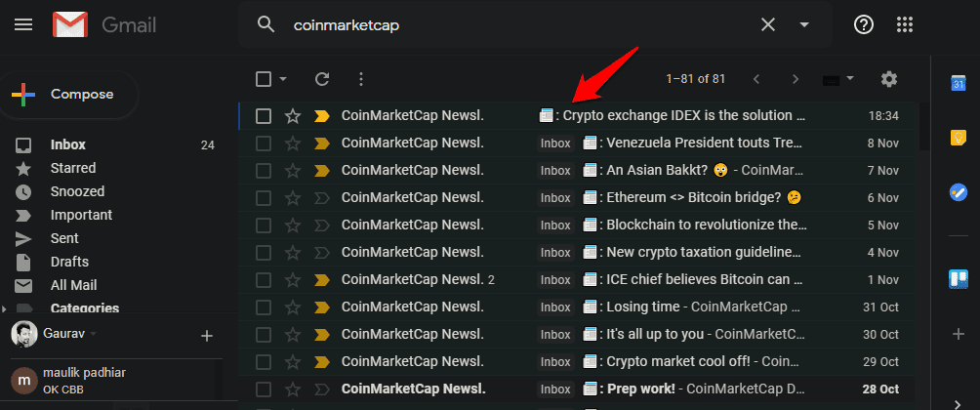The height and width of the screenshot is (410, 980).
Task: Open the Google apps grid icon
Action: pyautogui.click(x=904, y=24)
